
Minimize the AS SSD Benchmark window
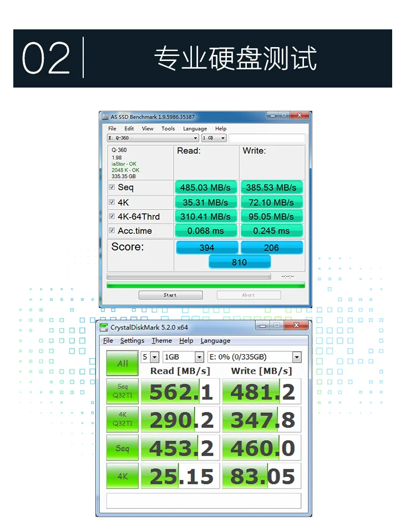click(x=272, y=115)
